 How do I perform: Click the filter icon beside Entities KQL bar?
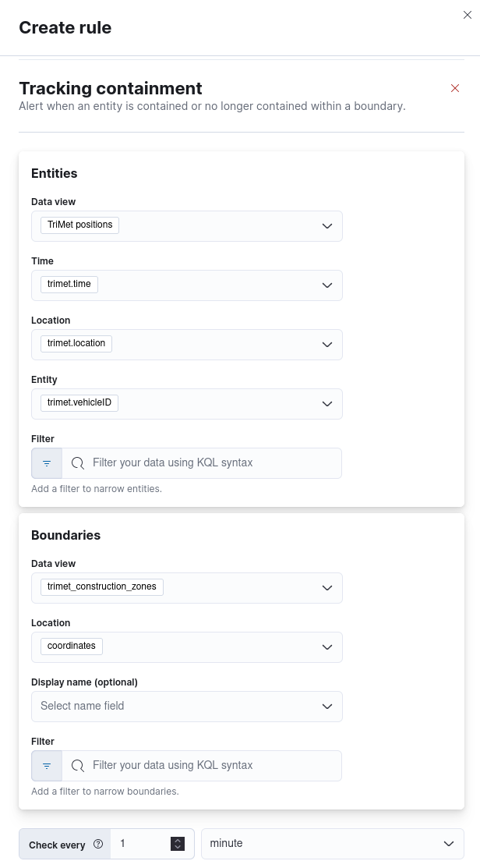click(x=46, y=462)
